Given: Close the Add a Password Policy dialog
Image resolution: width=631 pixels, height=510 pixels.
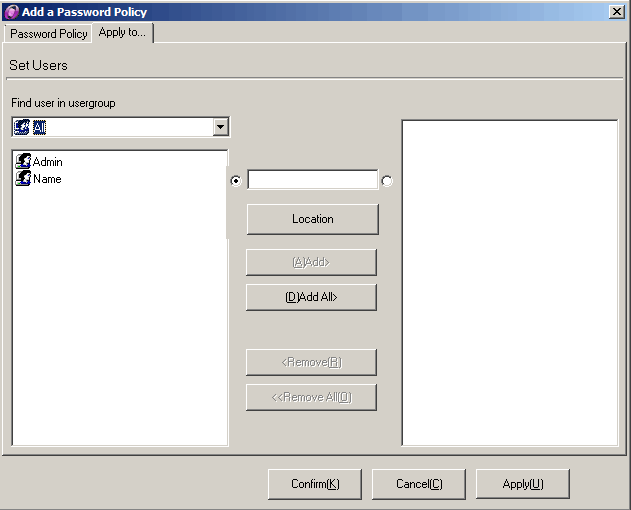Looking at the screenshot, I should [617, 11].
